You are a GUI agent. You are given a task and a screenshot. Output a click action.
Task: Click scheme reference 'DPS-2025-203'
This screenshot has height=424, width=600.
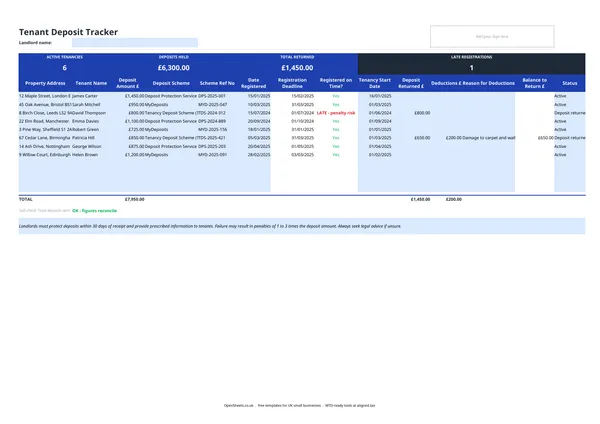pyautogui.click(x=212, y=146)
